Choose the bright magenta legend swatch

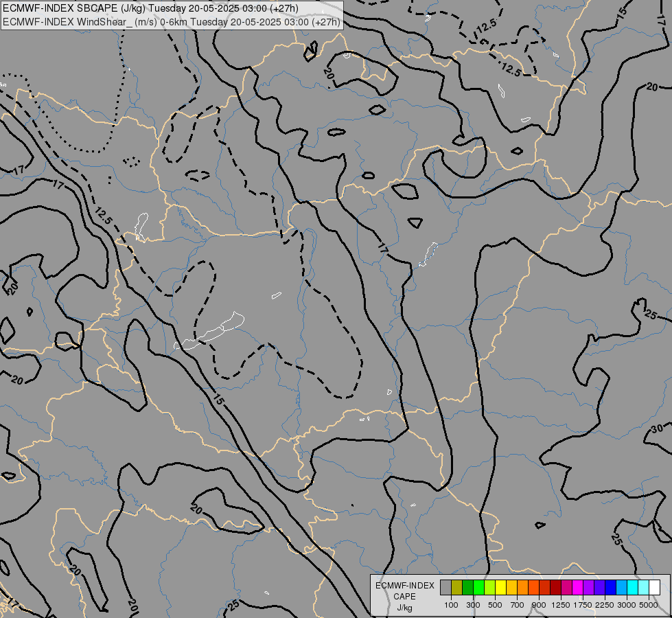point(577,587)
